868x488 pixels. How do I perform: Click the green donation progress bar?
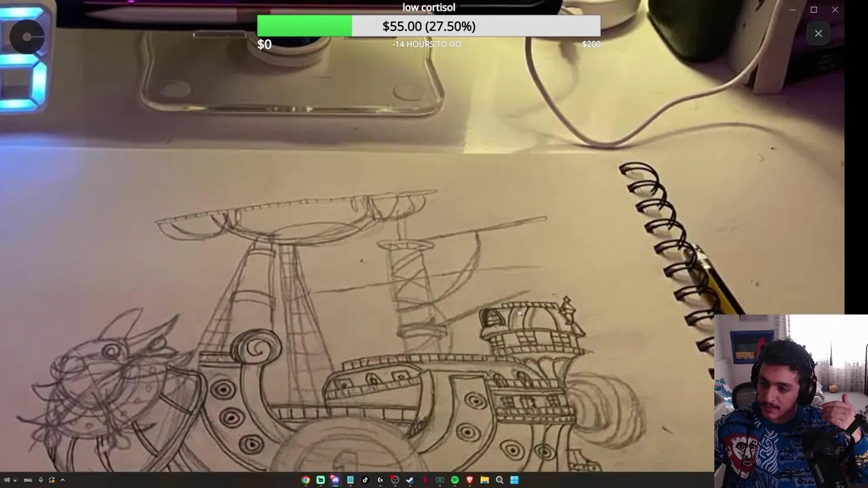click(x=304, y=26)
